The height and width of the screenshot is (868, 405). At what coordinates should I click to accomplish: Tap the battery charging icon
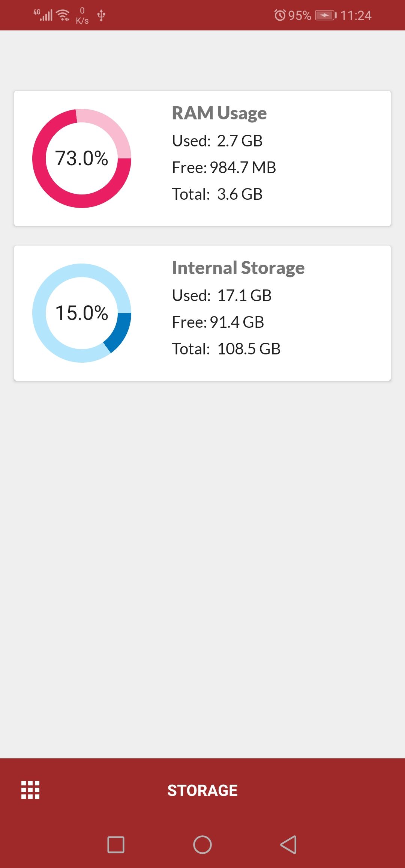(x=325, y=15)
